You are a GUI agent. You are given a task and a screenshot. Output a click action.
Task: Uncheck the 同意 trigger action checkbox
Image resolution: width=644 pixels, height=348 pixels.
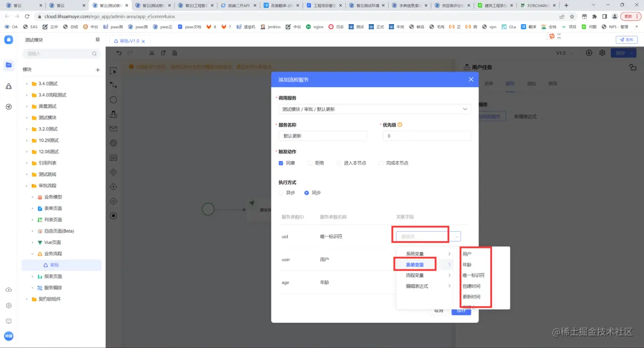pos(281,163)
